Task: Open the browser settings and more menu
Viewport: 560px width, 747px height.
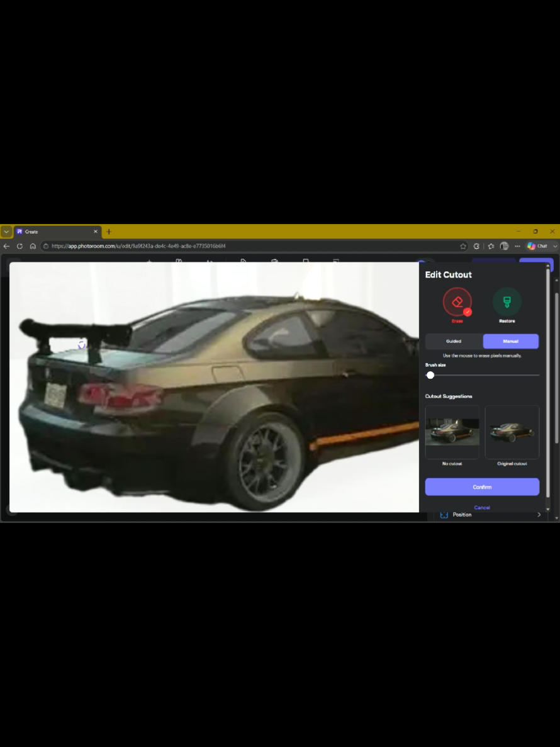Action: click(x=518, y=246)
